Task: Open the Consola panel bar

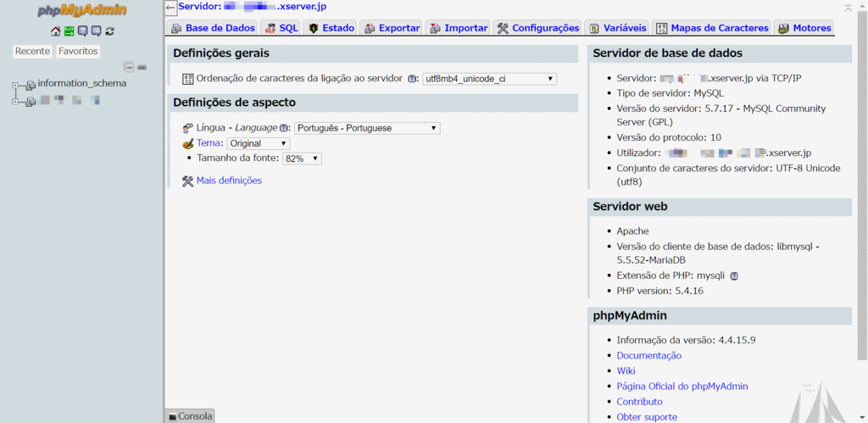Action: point(190,416)
